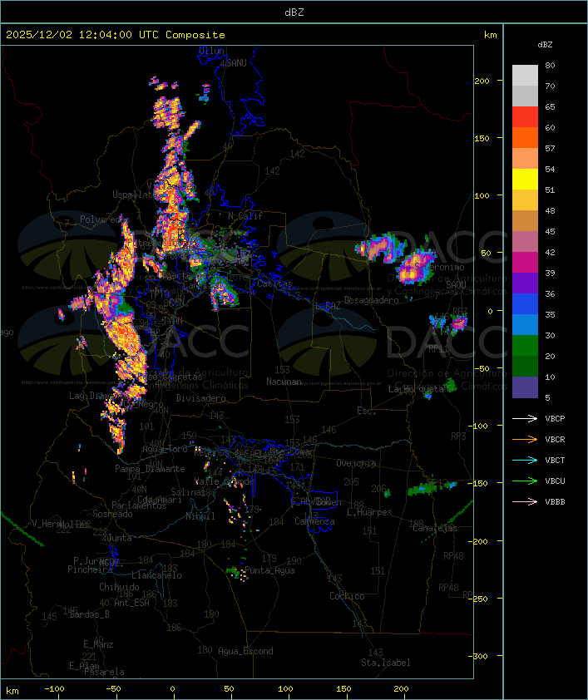The image size is (588, 700).
Task: Click the Desaguadero place label
Action: 371,300
